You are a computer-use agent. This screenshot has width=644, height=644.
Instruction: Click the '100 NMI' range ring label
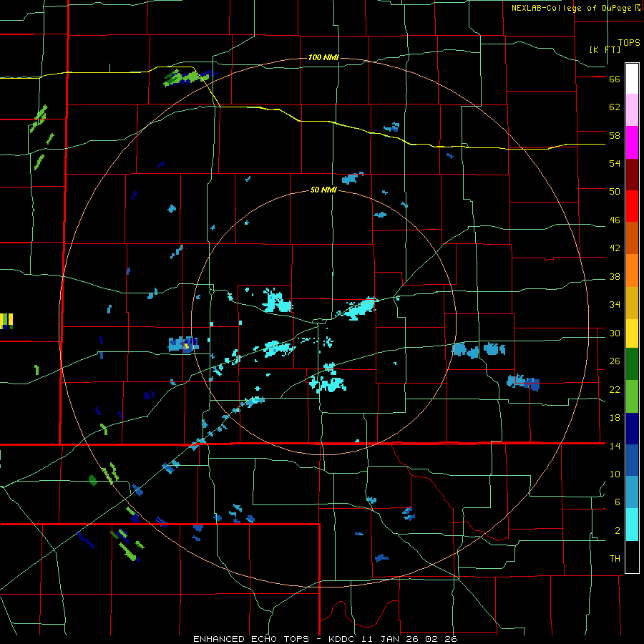click(323, 57)
